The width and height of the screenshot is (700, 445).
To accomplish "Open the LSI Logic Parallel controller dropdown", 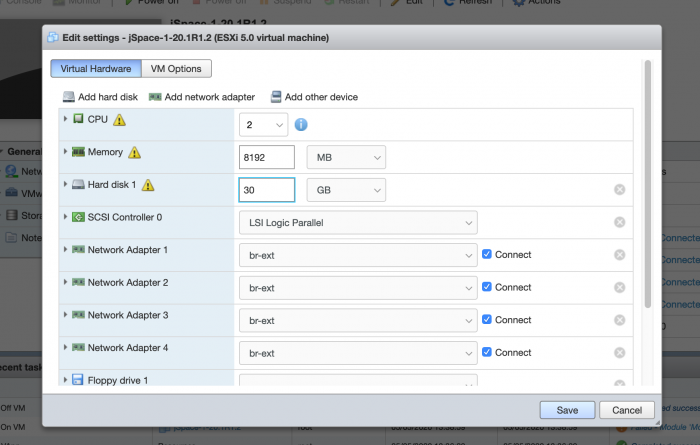I will [358, 223].
